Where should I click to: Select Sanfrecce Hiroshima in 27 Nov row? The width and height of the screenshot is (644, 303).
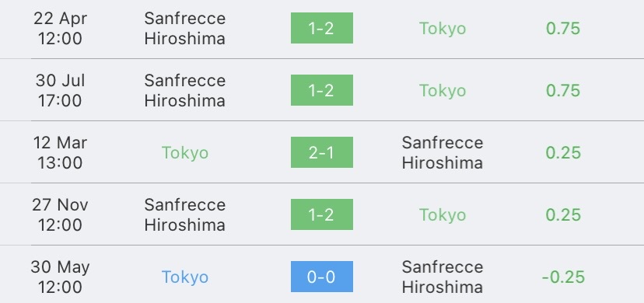185,214
